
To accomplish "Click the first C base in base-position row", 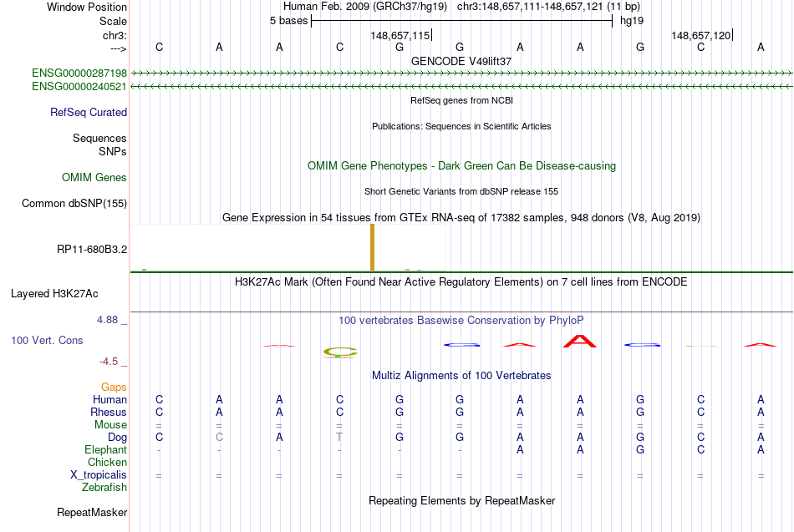I will pos(159,47).
